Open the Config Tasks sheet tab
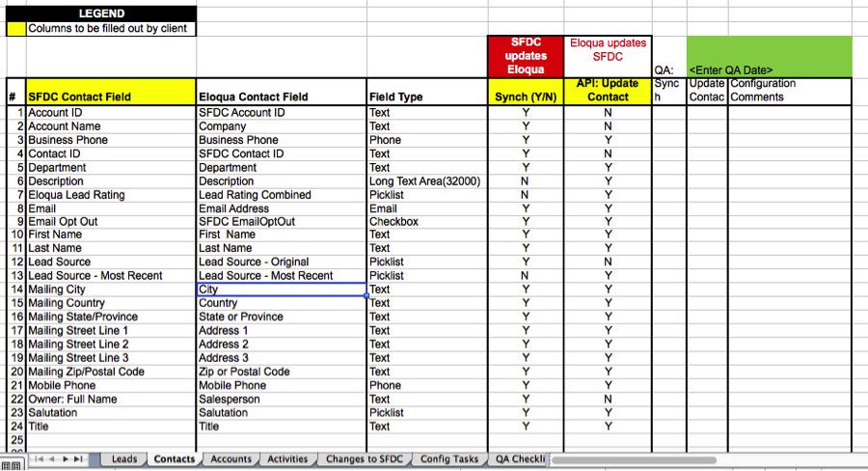Image resolution: width=868 pixels, height=471 pixels. [x=448, y=459]
